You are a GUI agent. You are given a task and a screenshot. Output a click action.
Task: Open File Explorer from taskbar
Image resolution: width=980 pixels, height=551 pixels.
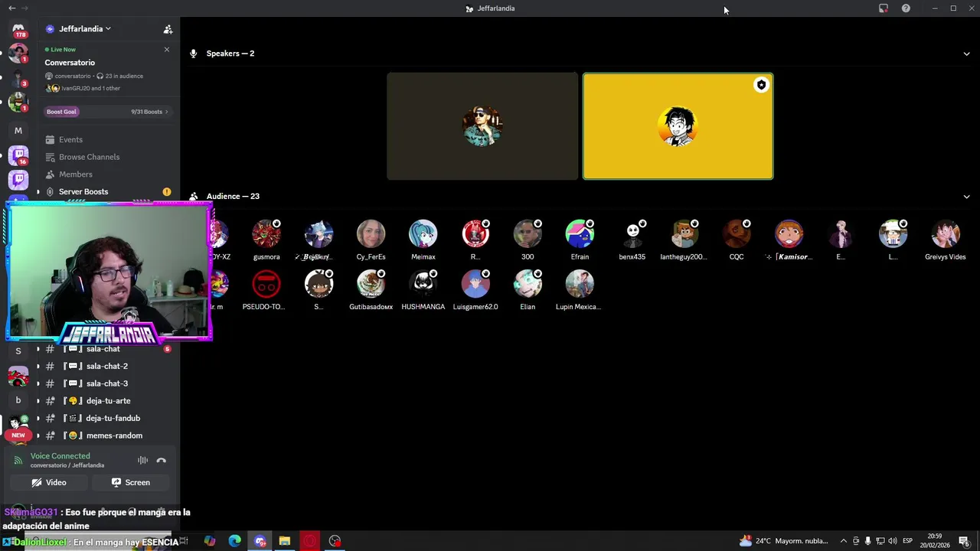pos(284,541)
